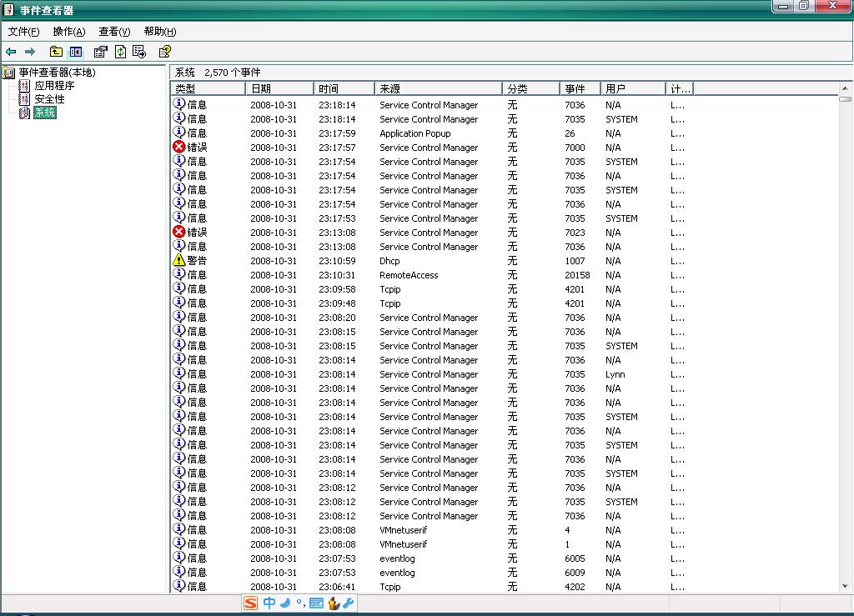
Task: Toggle the show/hide console tree button
Action: (76, 52)
